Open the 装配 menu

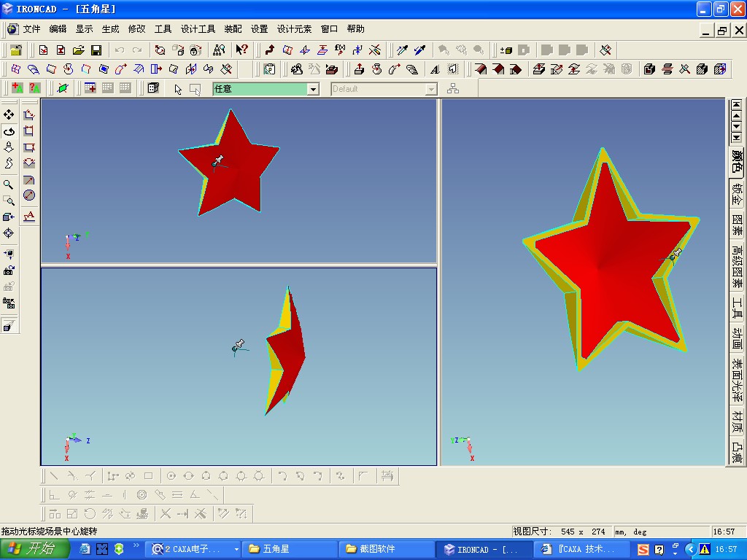[233, 29]
